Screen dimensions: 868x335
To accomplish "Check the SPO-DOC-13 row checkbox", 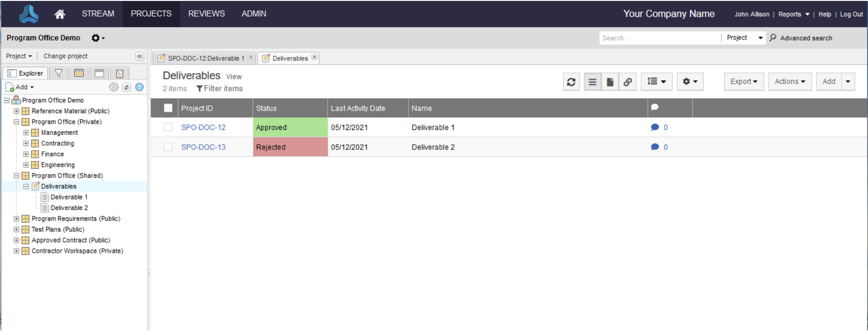I will tap(168, 147).
